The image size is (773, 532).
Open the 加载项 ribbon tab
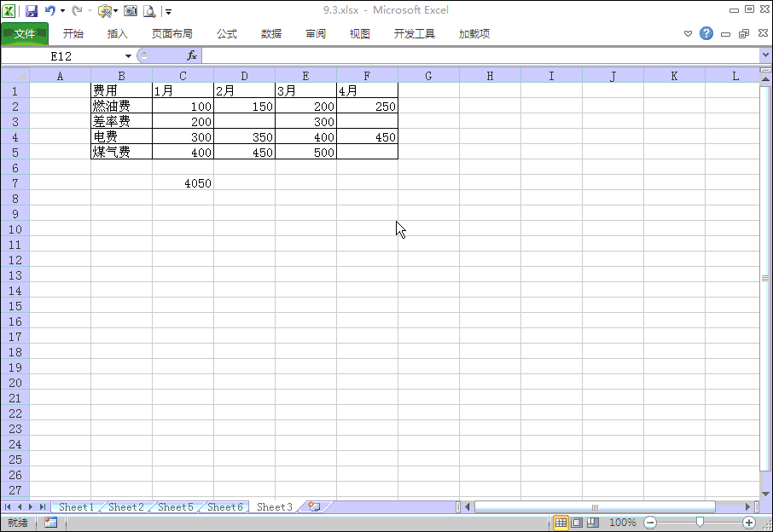[x=474, y=33]
